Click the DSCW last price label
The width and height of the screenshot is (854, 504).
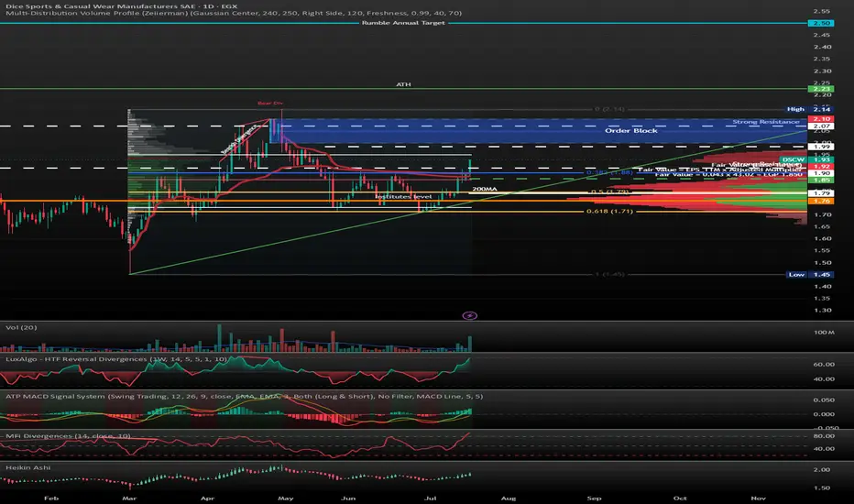805,159
